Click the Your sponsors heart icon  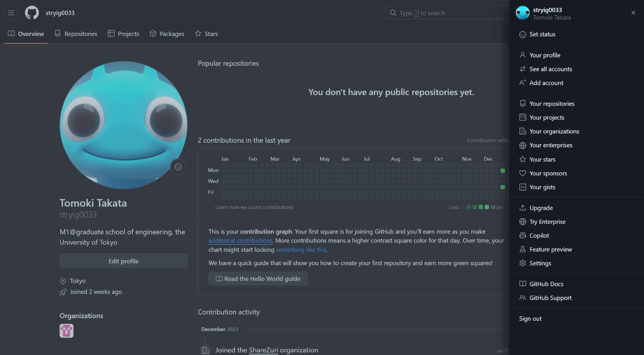(x=523, y=173)
